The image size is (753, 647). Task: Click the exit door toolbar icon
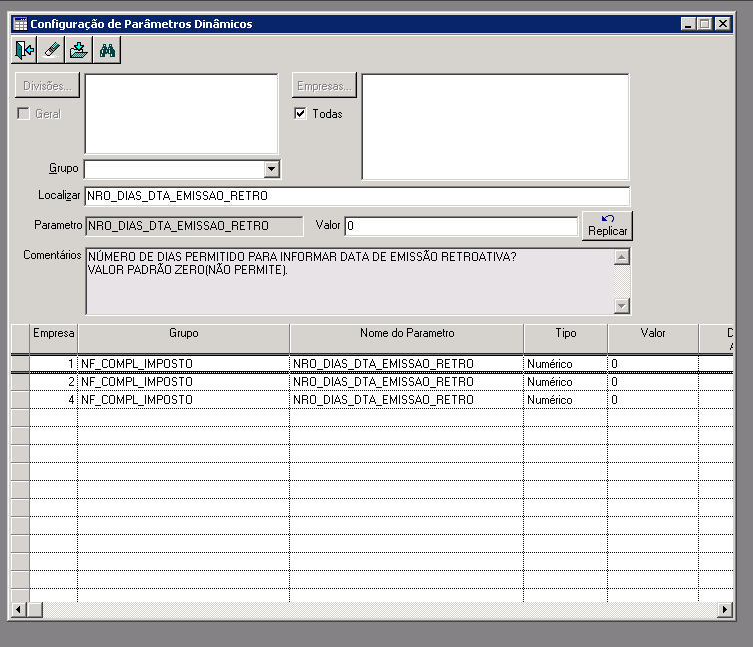tap(24, 50)
